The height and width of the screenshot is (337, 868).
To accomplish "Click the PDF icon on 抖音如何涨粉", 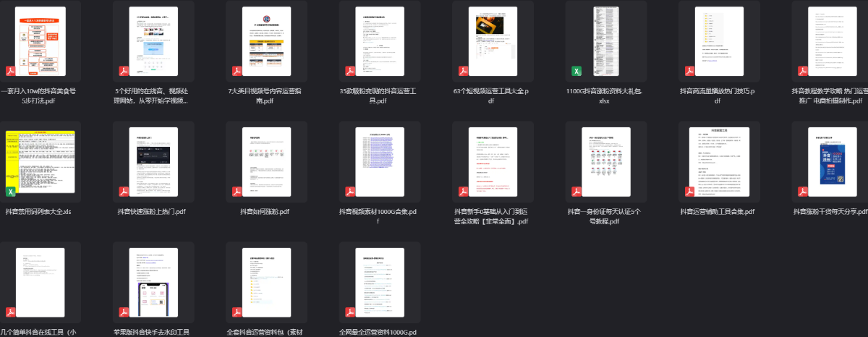I will [x=237, y=192].
